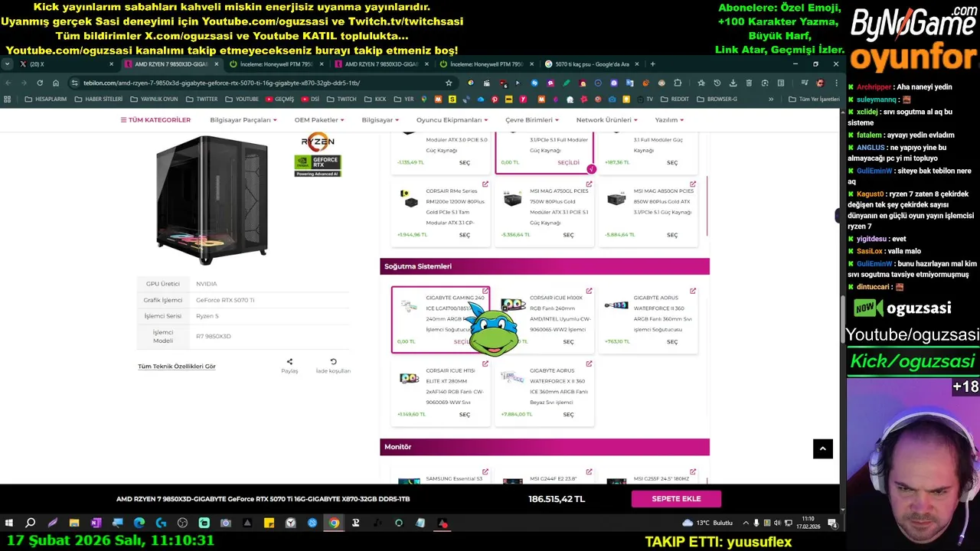Open Chrome from the taskbar

pyautogui.click(x=334, y=523)
